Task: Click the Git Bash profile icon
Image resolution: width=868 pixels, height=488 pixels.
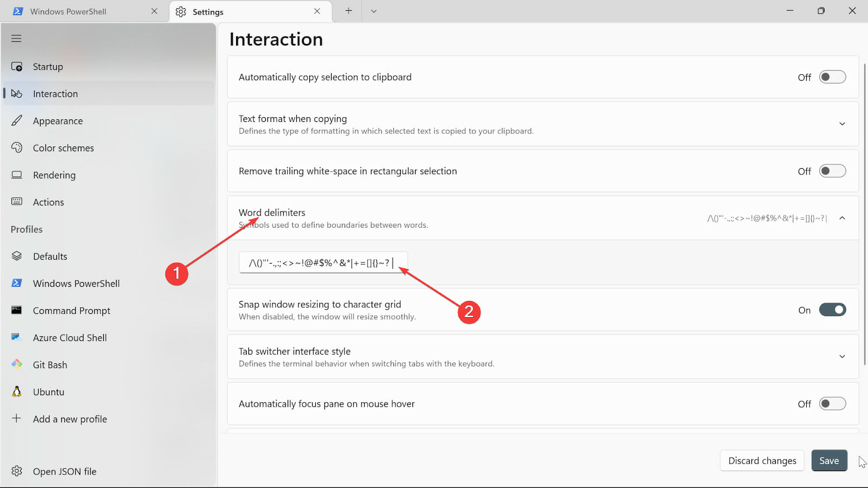Action: tap(17, 364)
